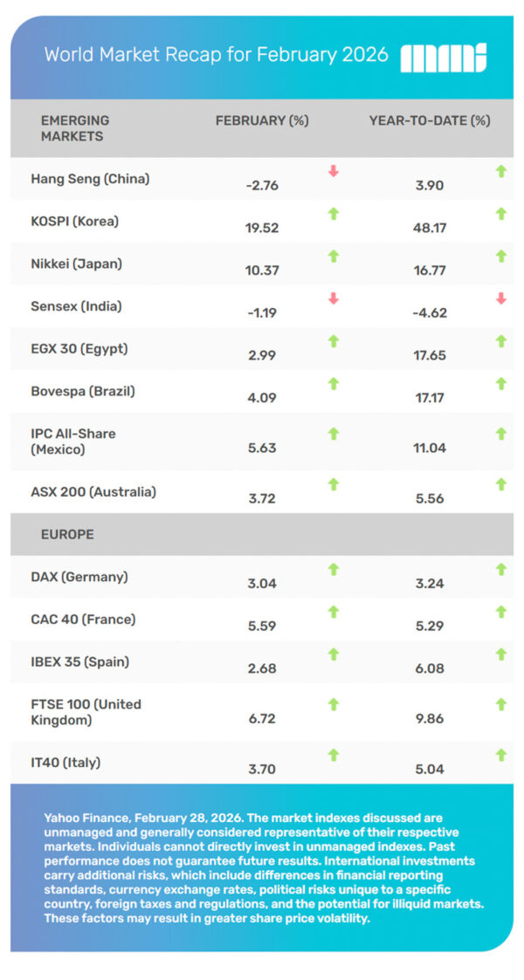Viewport: 524px width, 980px height.
Task: Select the KOSPI (Korea) row label
Action: [74, 222]
